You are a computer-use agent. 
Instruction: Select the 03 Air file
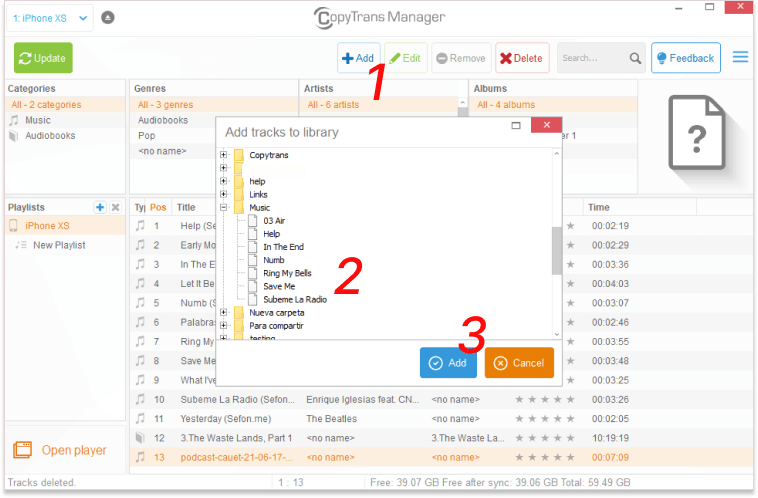tap(274, 221)
